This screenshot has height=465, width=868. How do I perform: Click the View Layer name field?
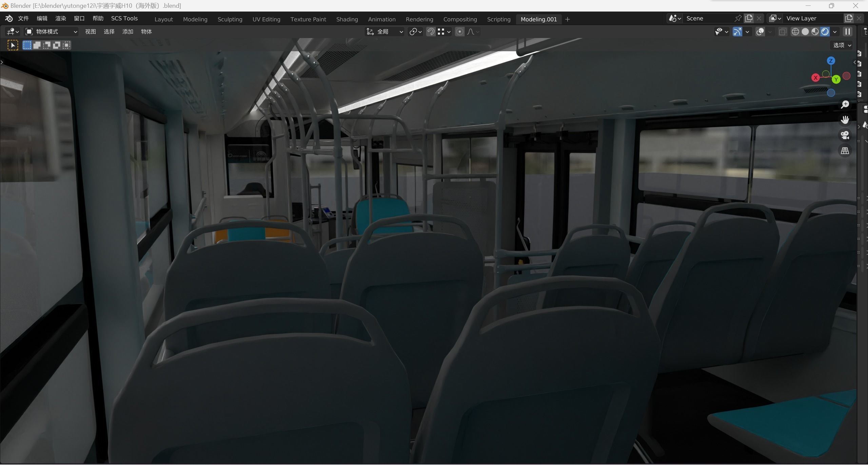click(813, 18)
